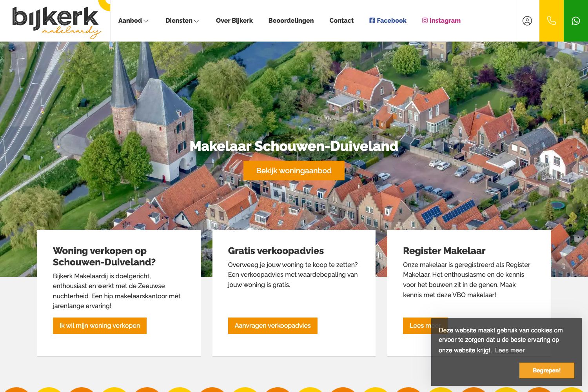Open the Over Bijkerk menu item
This screenshot has height=392, width=588.
(234, 20)
